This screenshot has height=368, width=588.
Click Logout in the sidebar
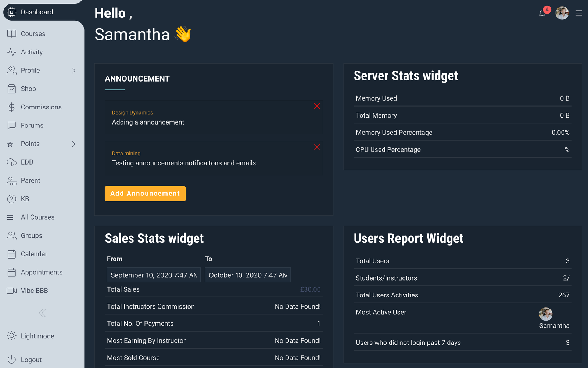point(31,360)
